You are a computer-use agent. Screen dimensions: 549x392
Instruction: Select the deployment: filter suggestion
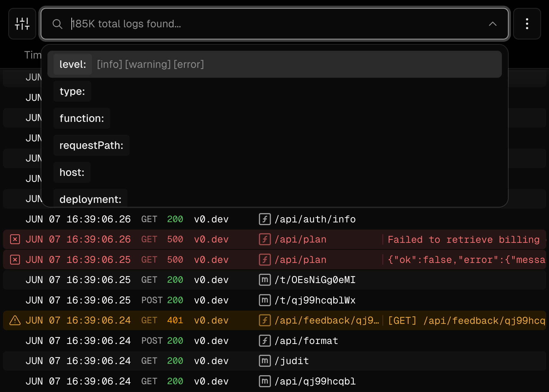coord(90,199)
